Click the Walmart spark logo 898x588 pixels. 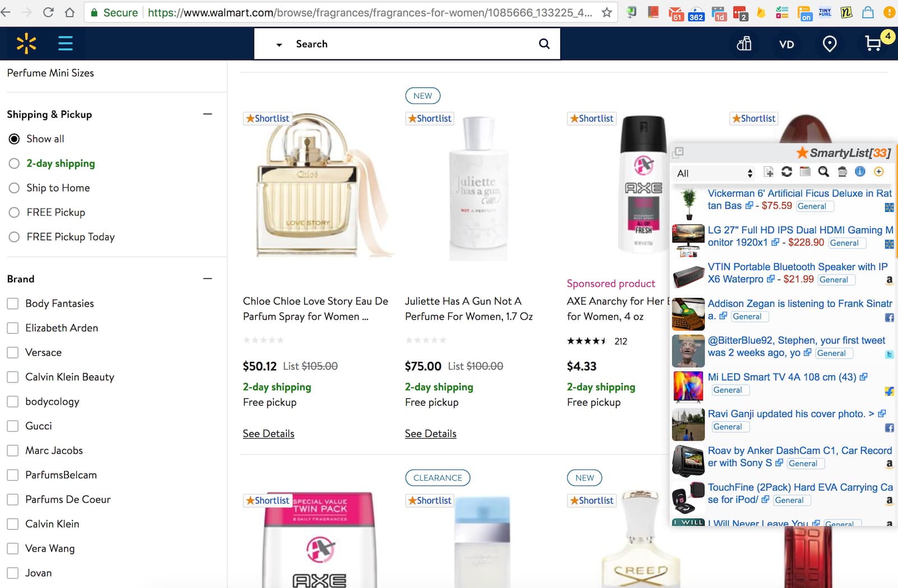click(26, 43)
